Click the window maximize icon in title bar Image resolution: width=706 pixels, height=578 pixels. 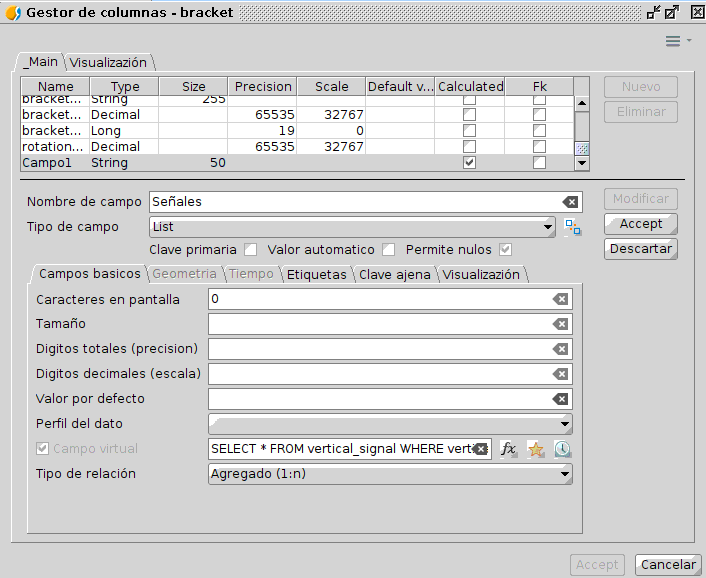(672, 13)
